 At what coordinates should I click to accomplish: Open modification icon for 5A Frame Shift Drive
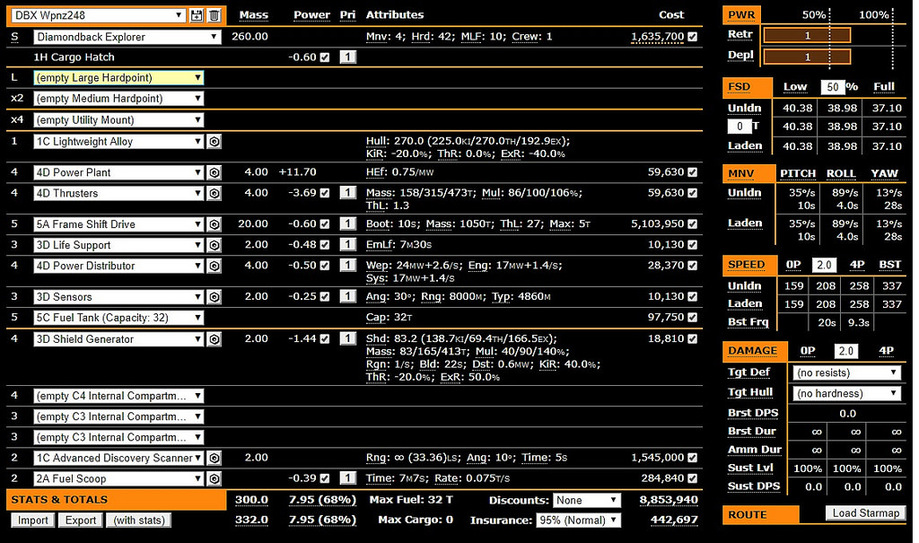coord(214,224)
